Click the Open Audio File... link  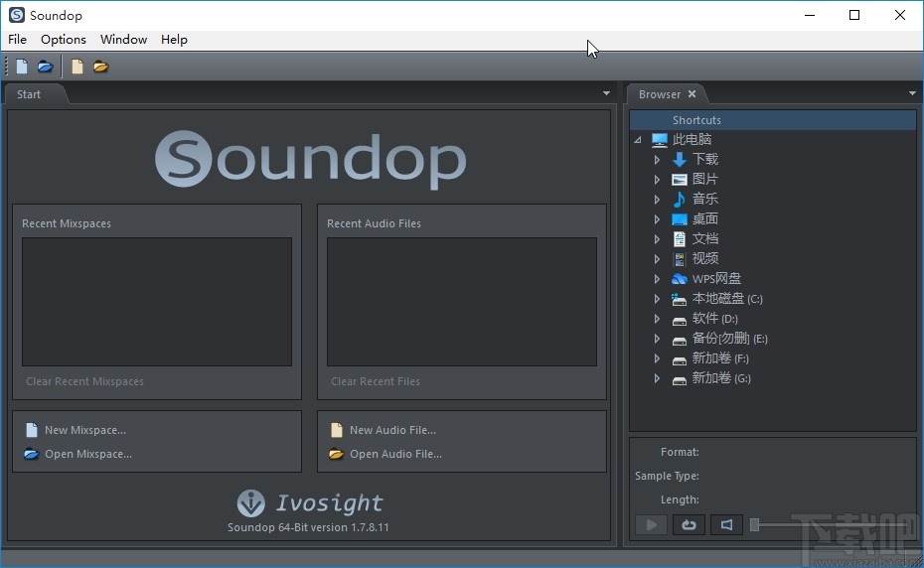pyautogui.click(x=396, y=454)
